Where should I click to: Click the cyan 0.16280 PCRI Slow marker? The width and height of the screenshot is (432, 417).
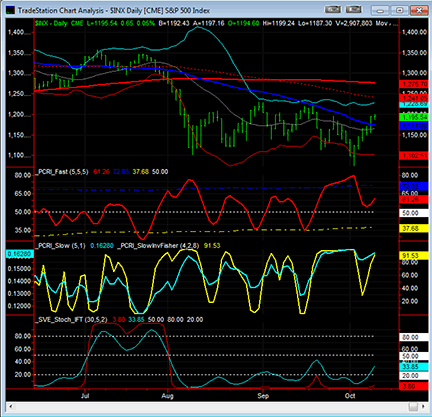(x=19, y=254)
